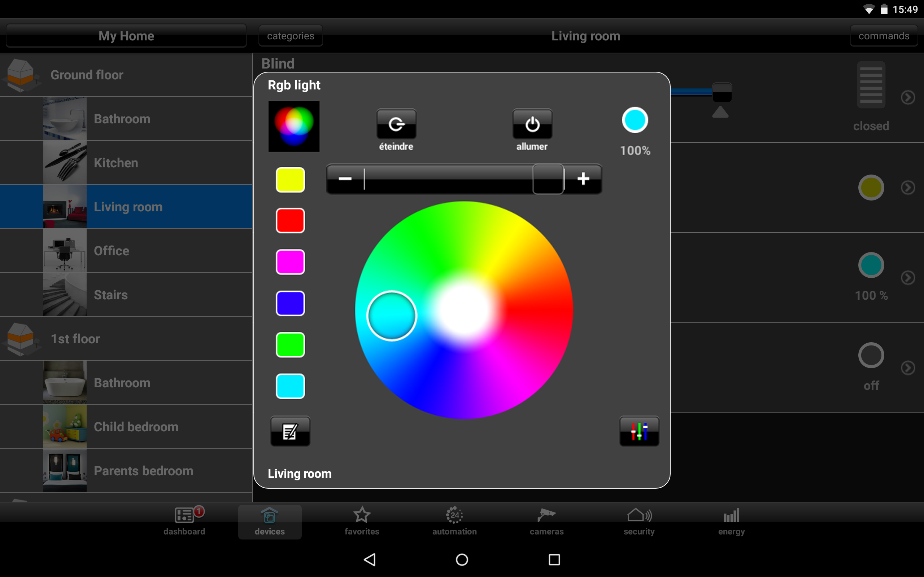Image resolution: width=924 pixels, height=577 pixels.
Task: Expand details arrow next to closed blind
Action: coord(908,97)
